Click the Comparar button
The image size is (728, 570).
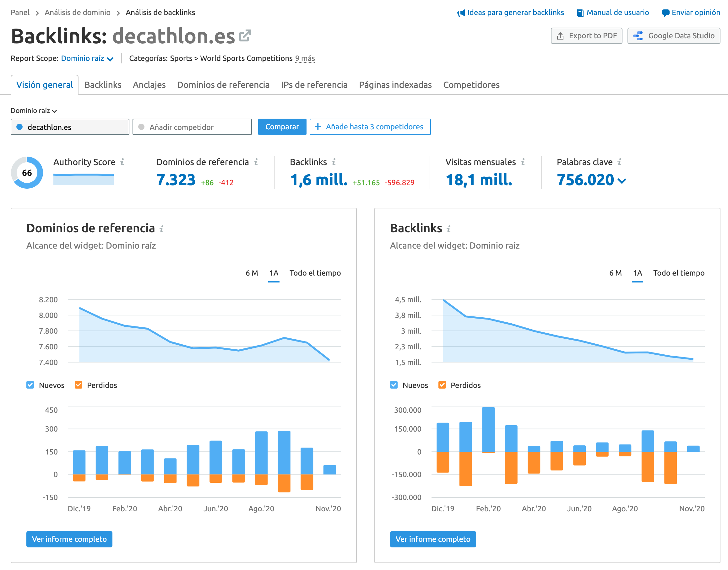[x=282, y=127]
